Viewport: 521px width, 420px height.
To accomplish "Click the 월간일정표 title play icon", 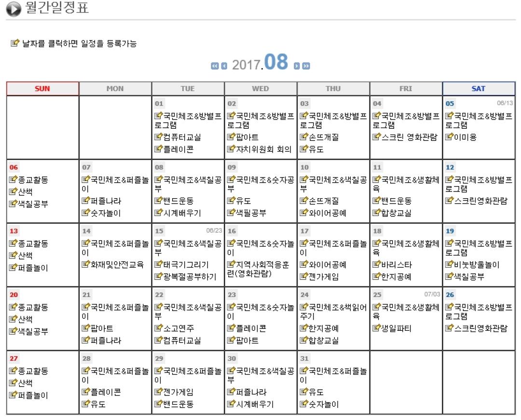I will tap(14, 9).
